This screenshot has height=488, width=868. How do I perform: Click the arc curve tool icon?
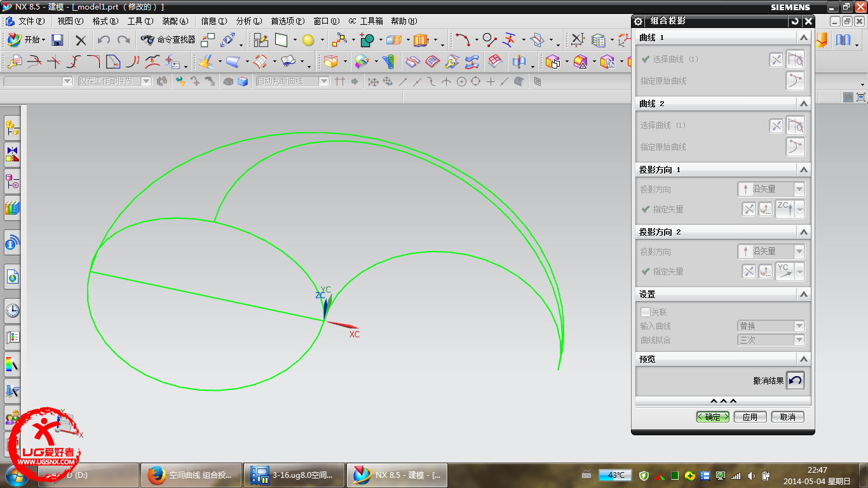(463, 40)
